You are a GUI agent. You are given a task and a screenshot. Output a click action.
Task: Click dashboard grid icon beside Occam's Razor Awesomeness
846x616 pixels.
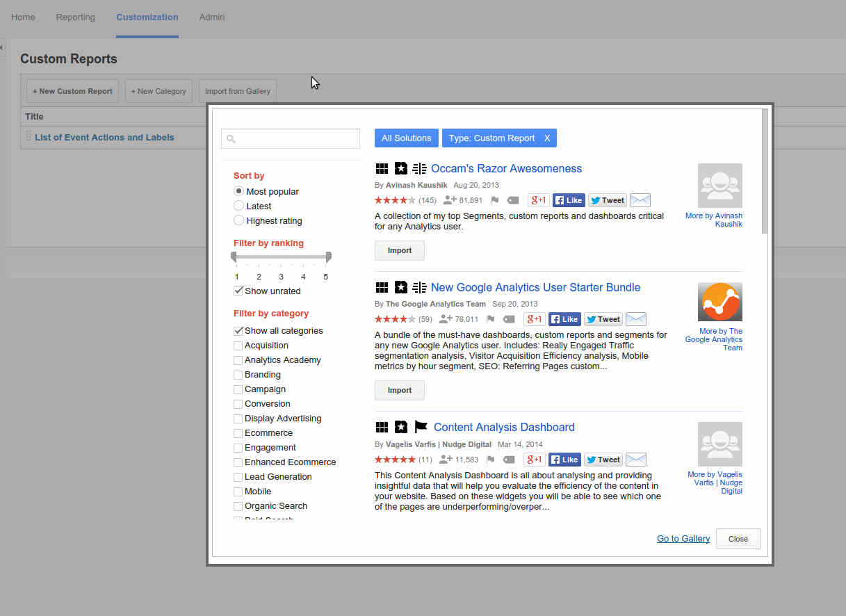coord(381,169)
